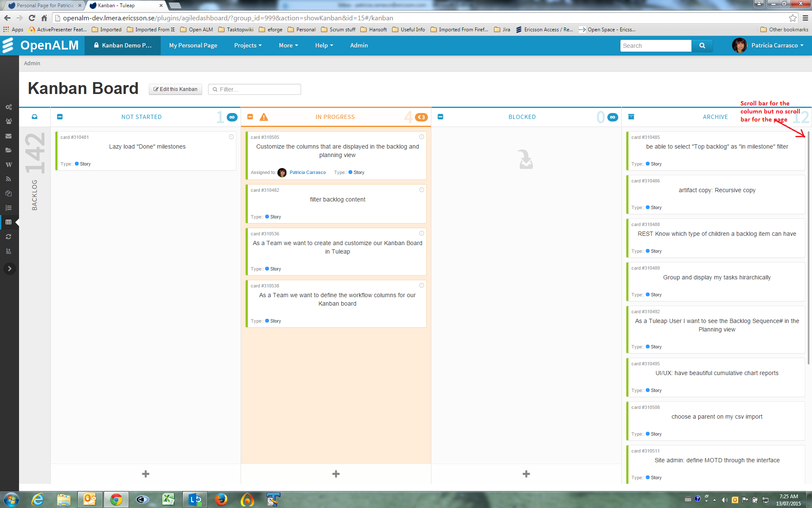Open the Help dropdown menu
The image size is (812, 508).
click(324, 45)
